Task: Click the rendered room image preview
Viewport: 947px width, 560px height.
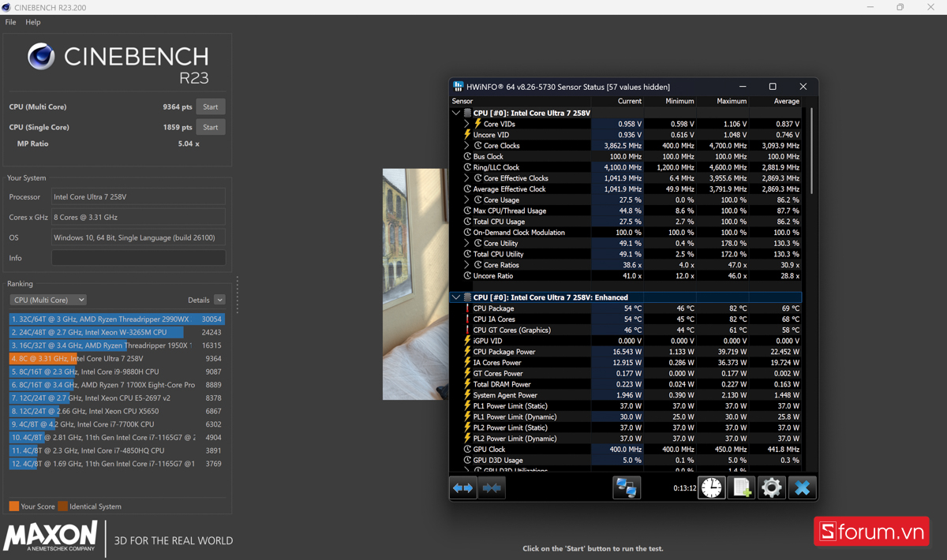Action: pos(415,284)
